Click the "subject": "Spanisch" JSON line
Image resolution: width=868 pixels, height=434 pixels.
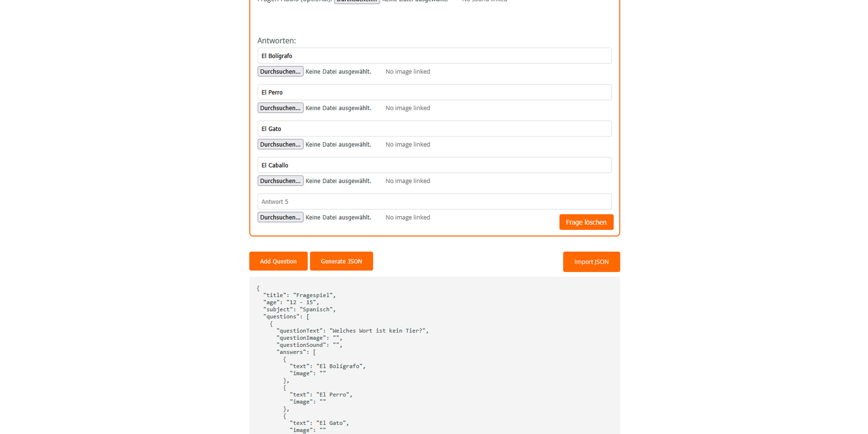tap(299, 310)
